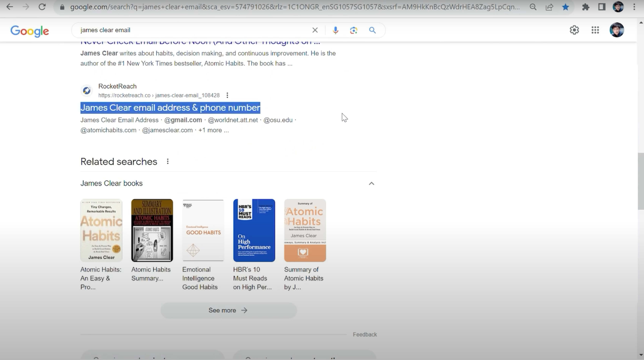Clear the search box text
The width and height of the screenshot is (644, 360).
pyautogui.click(x=315, y=30)
